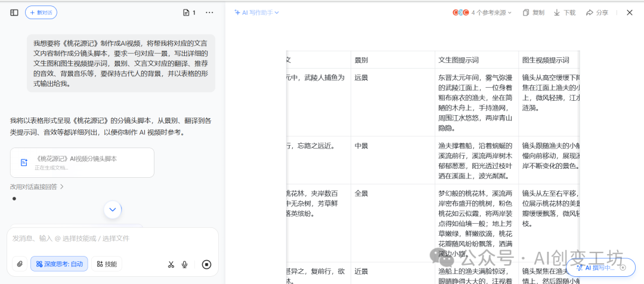The image size is (644, 284).
Task: Toggle the sidebar panel icon
Action: (x=14, y=13)
